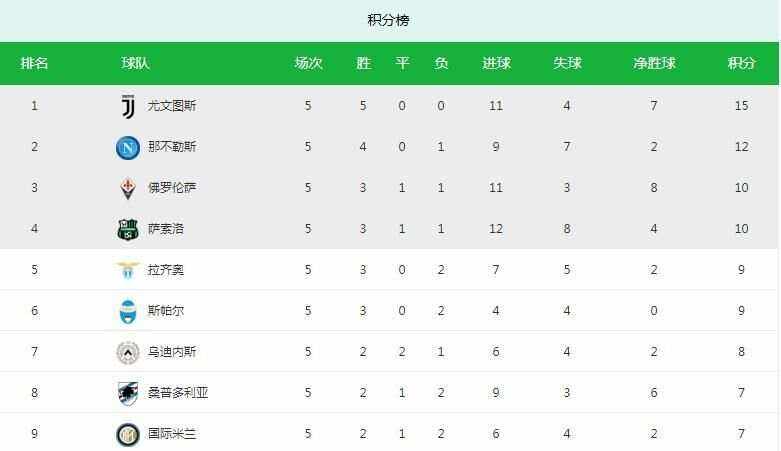
Task: Click the 场次 column header
Action: point(308,63)
